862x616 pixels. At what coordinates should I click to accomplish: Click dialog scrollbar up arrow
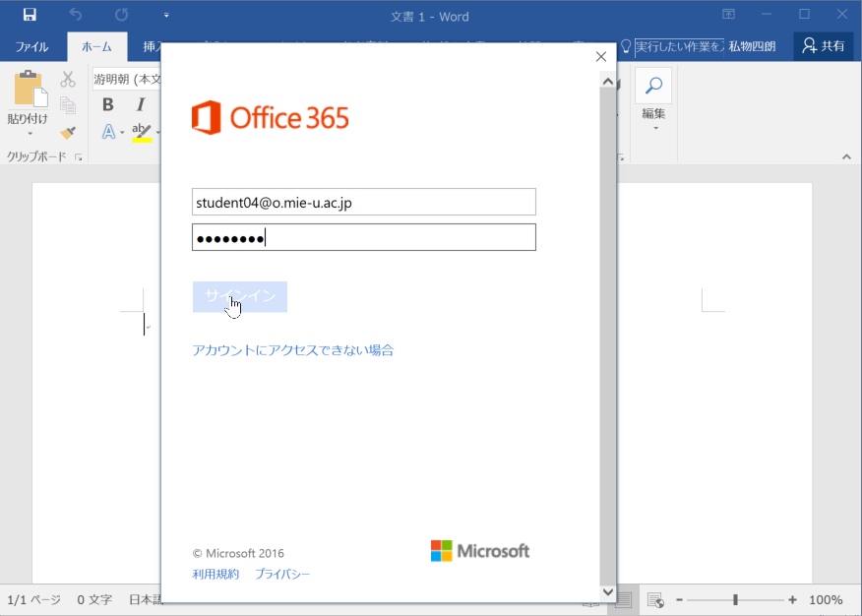[607, 82]
